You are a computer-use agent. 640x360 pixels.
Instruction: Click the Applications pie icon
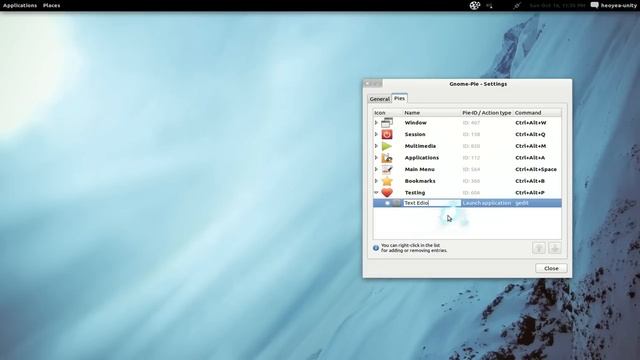coord(387,158)
